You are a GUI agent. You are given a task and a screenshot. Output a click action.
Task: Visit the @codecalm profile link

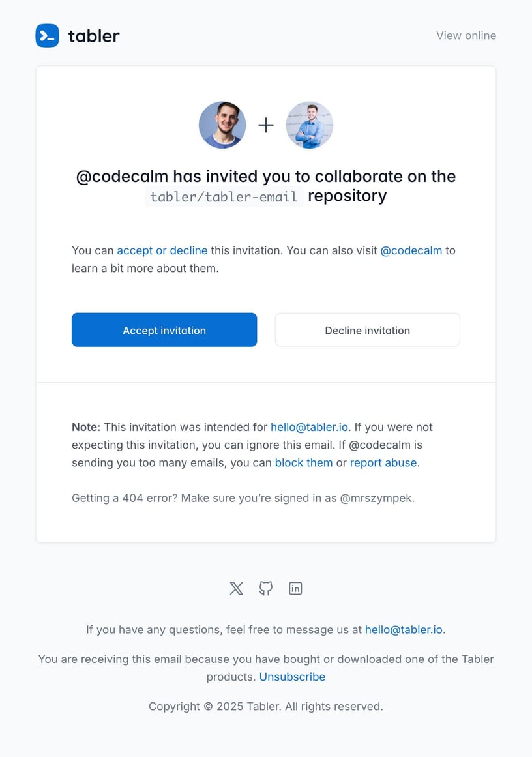pos(411,250)
